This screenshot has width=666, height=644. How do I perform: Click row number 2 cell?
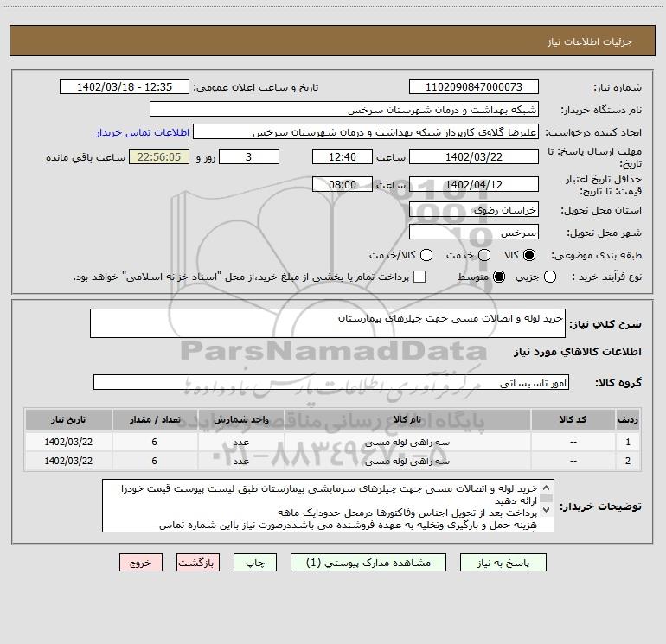(x=628, y=461)
